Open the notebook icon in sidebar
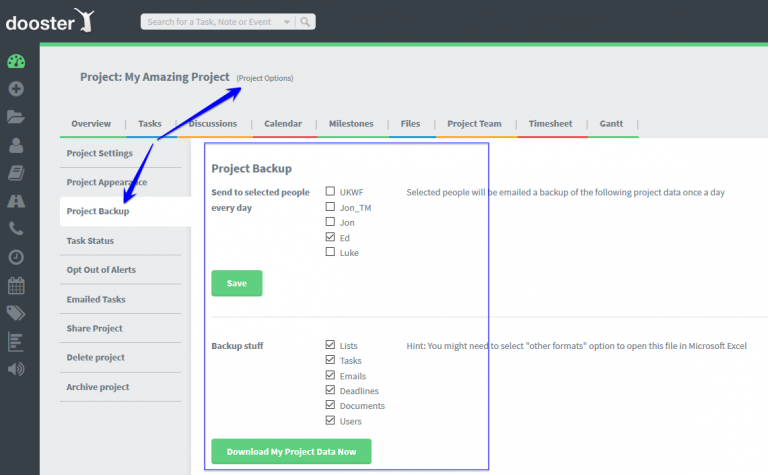 pyautogui.click(x=16, y=173)
